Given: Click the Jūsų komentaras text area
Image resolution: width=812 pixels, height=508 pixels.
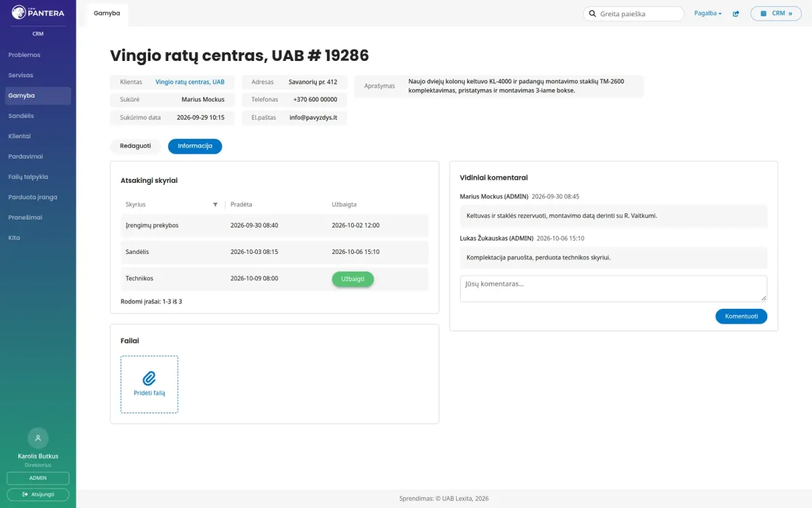Looking at the screenshot, I should point(614,289).
